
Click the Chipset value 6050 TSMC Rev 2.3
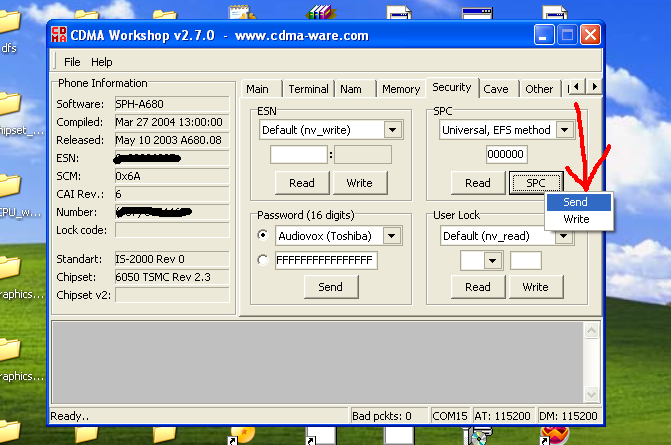(x=172, y=277)
